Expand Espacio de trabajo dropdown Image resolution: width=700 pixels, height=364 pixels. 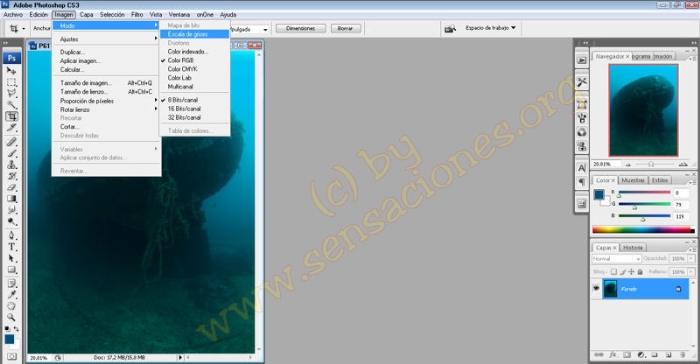490,28
